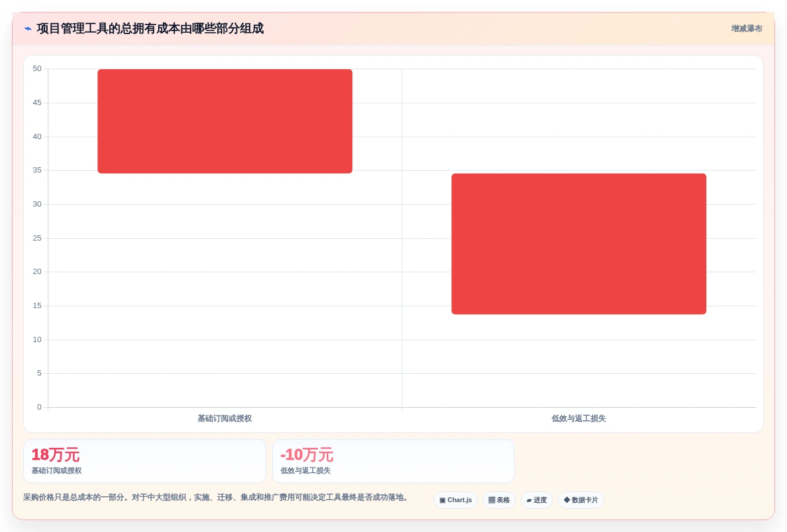This screenshot has width=787, height=532.
Task: Click the y-axis value 50
Action: coord(37,69)
